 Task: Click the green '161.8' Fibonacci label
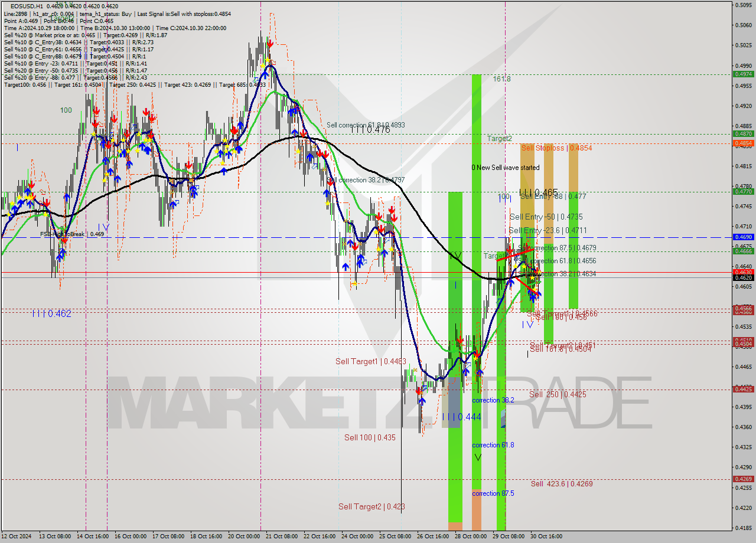[x=501, y=78]
